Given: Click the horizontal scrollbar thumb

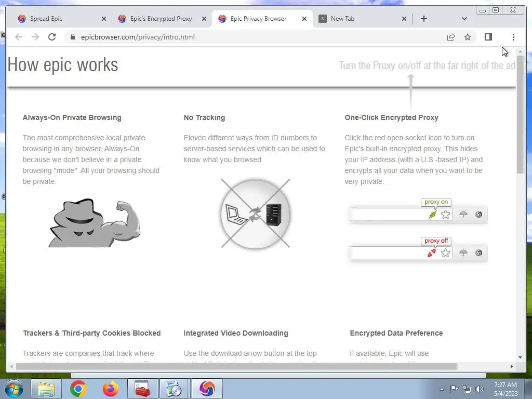Looking at the screenshot, I should (236, 366).
